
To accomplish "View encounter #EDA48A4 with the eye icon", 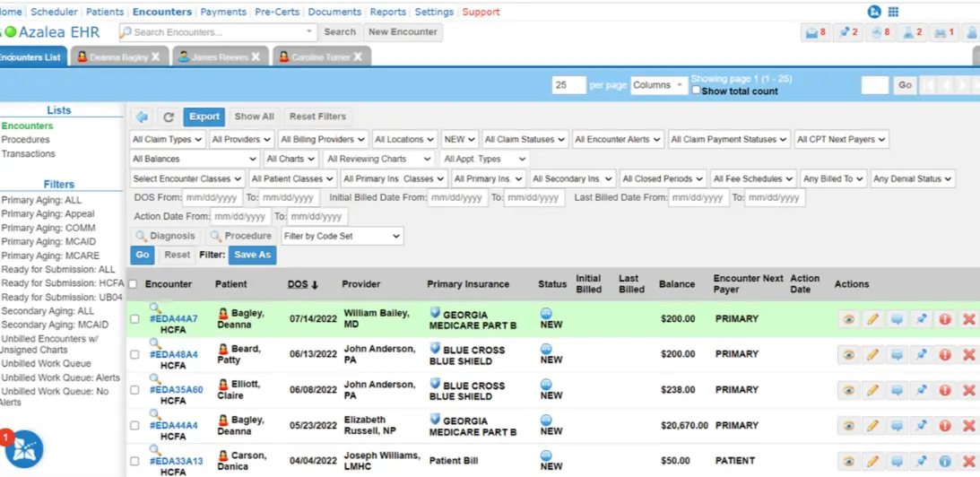I will click(848, 354).
